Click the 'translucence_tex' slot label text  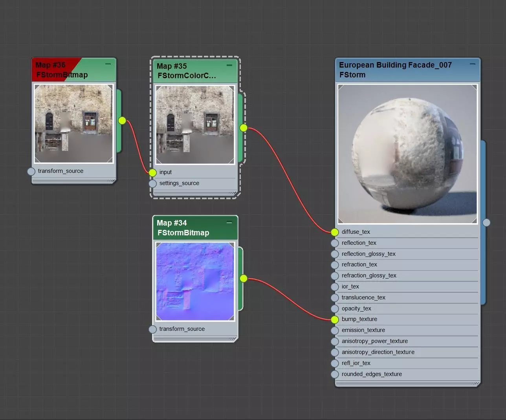[363, 297]
